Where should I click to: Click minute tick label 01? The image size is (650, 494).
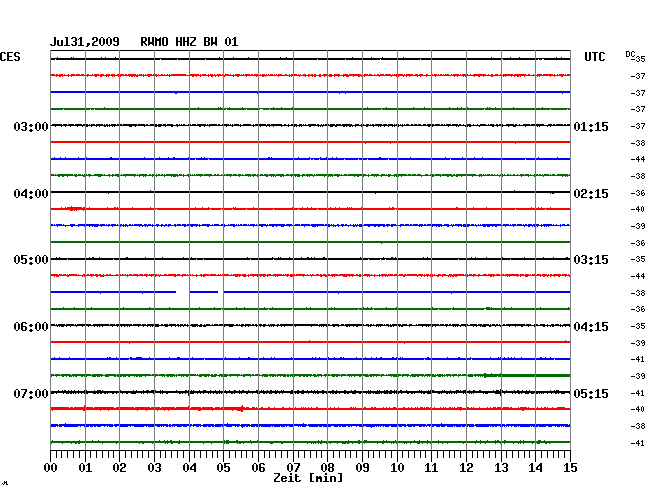point(85,468)
